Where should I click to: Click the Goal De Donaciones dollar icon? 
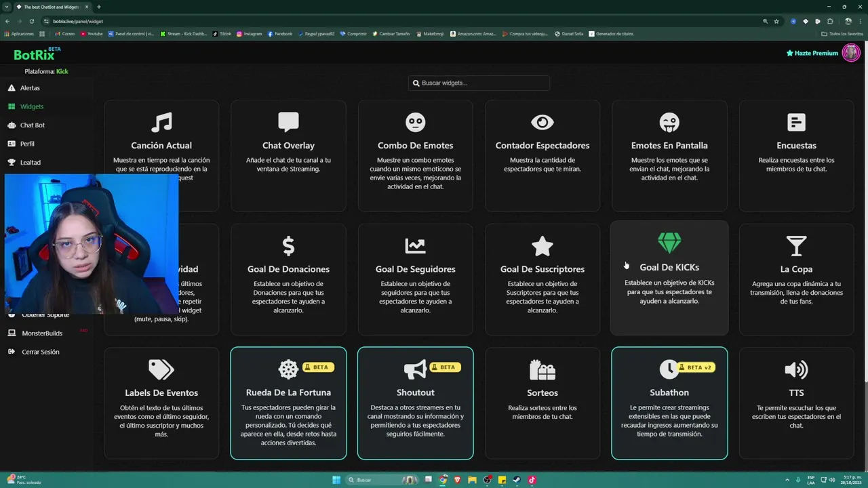click(288, 246)
